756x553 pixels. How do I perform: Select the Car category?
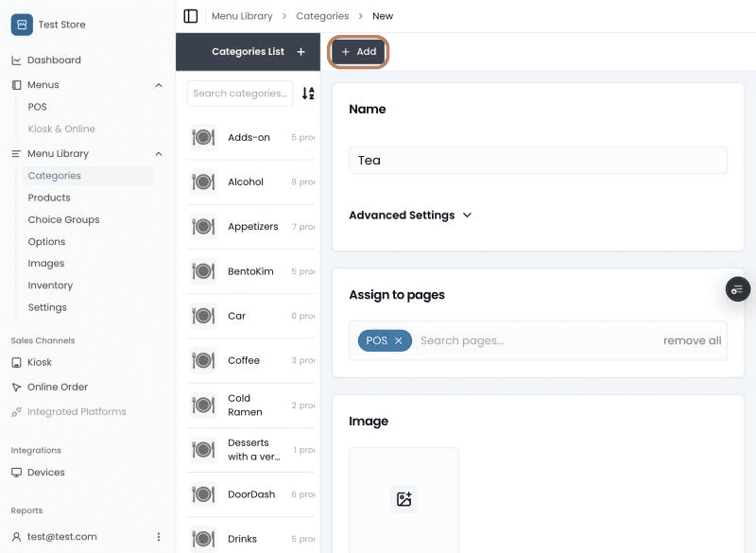point(250,316)
